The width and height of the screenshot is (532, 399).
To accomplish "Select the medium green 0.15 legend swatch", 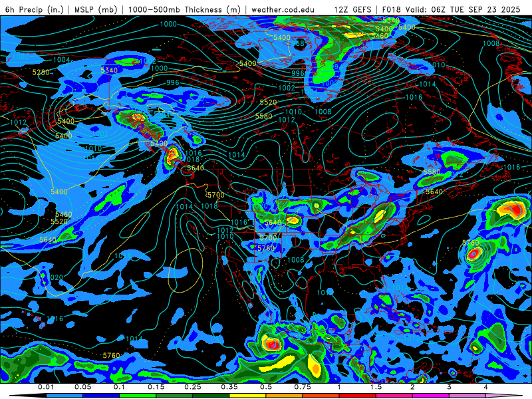I will coord(174,396).
